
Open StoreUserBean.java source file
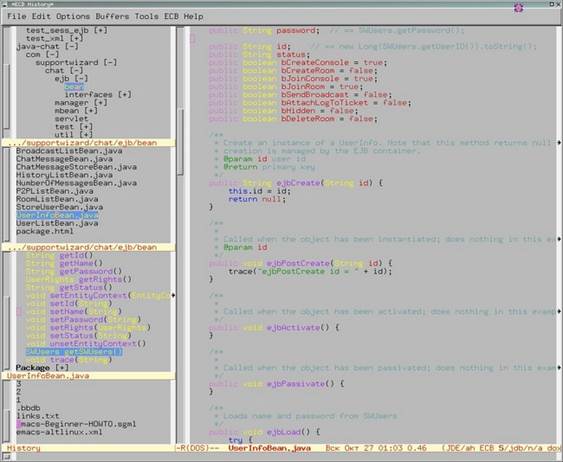tap(60, 207)
